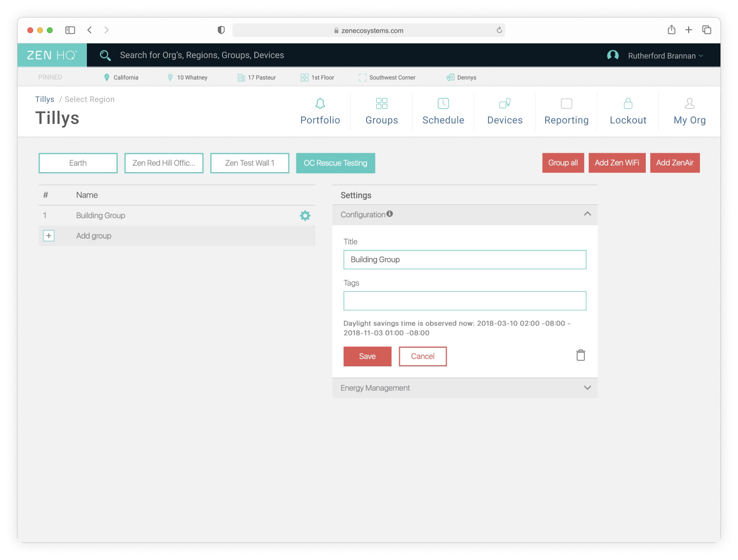Click the Group all button
738x560 pixels.
click(x=563, y=163)
